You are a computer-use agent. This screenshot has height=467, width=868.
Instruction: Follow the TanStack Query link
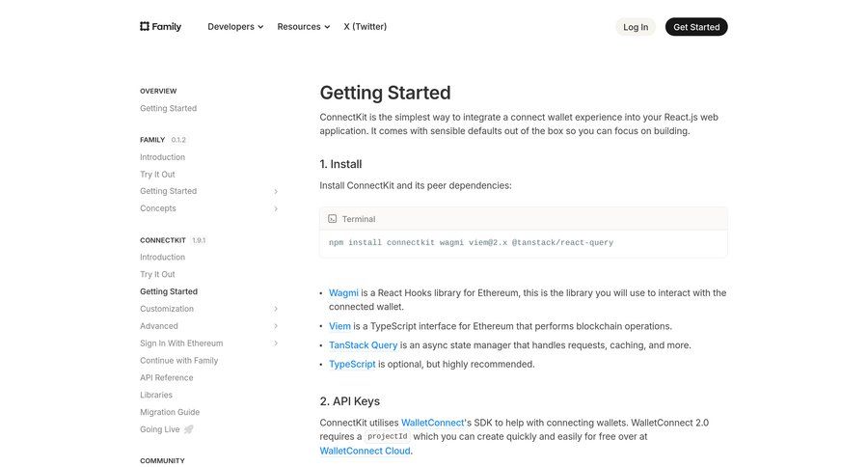364,344
